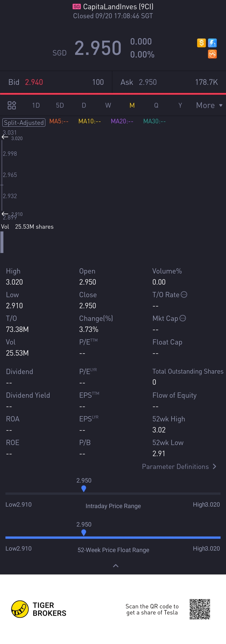Tap the yellow dollar sign badge
The width and height of the screenshot is (226, 644).
(201, 43)
